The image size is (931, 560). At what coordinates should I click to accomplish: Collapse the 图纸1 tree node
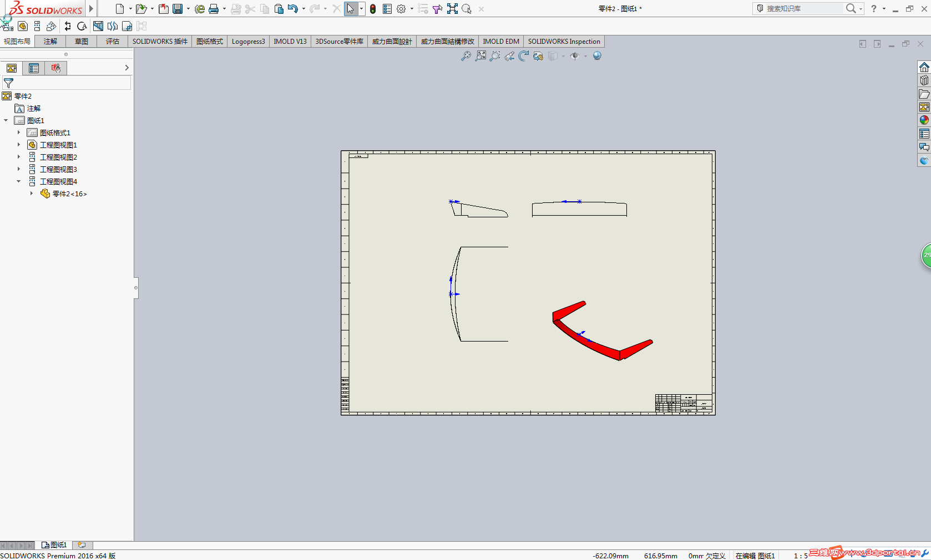(6, 120)
